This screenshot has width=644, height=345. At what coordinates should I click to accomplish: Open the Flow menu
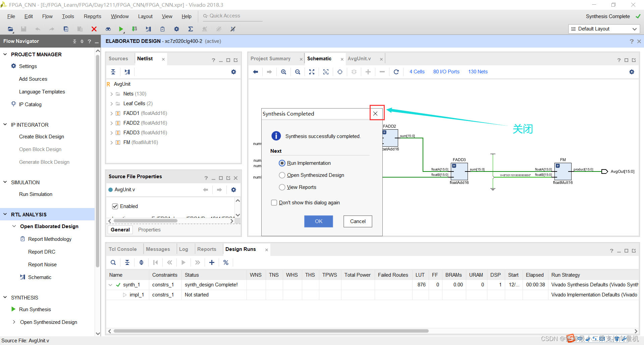[x=47, y=16]
